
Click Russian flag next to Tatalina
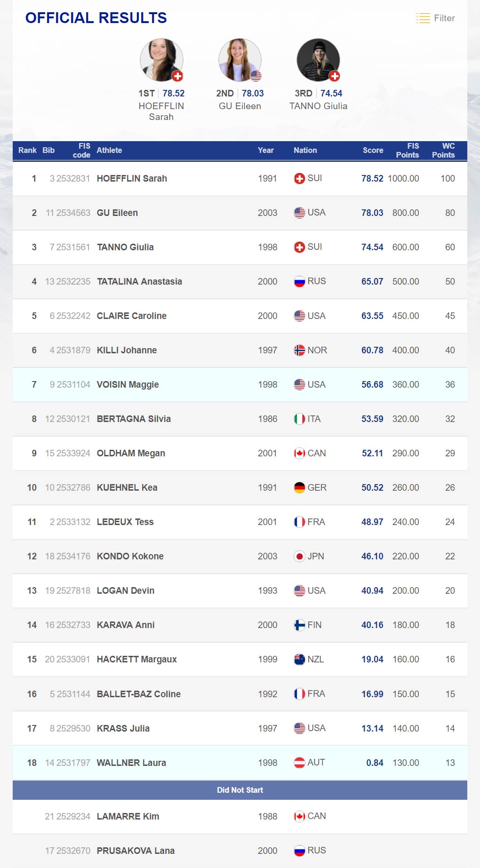coord(299,282)
